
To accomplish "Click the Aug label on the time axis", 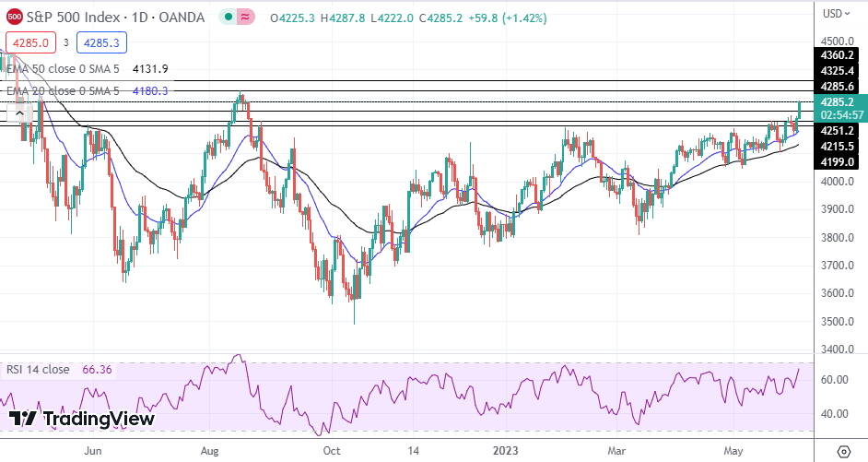I will pyautogui.click(x=210, y=451).
